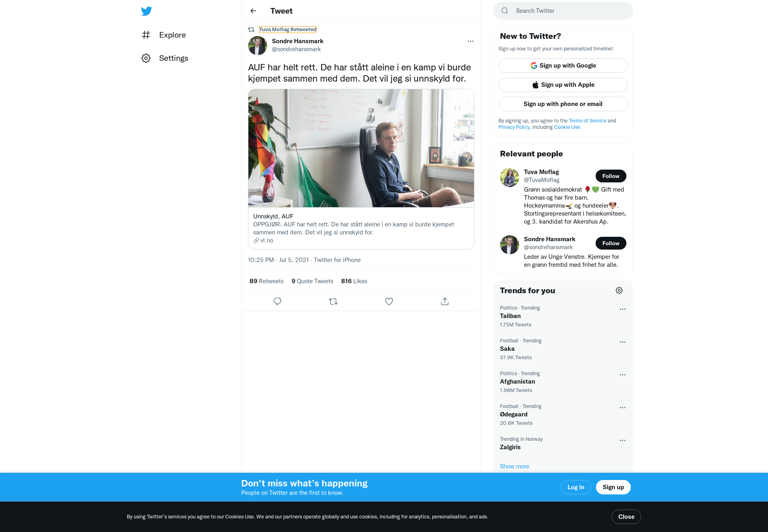Open the share tweet icon

(445, 301)
